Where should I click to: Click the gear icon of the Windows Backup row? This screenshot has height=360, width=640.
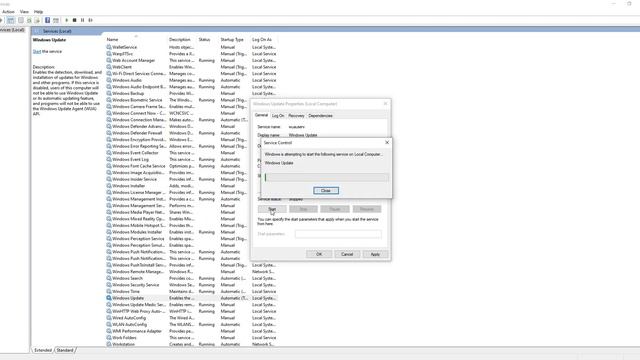[x=109, y=93]
